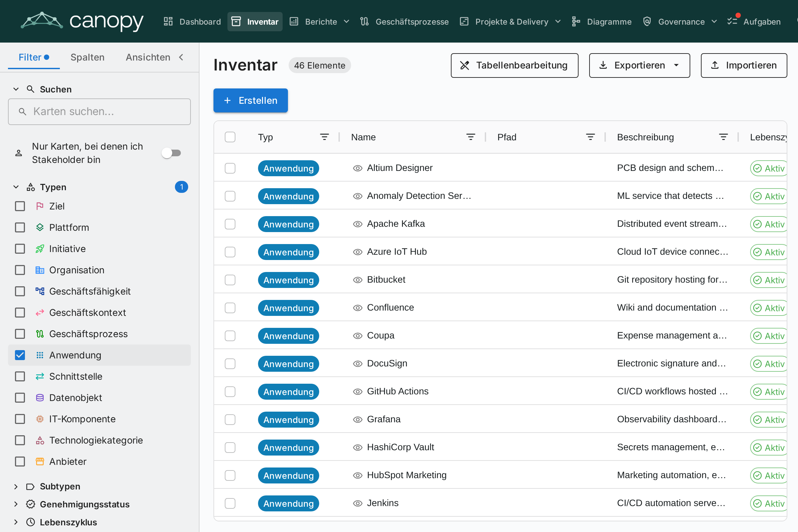
Task: Tick the select-all checkbox in table header
Action: point(230,137)
